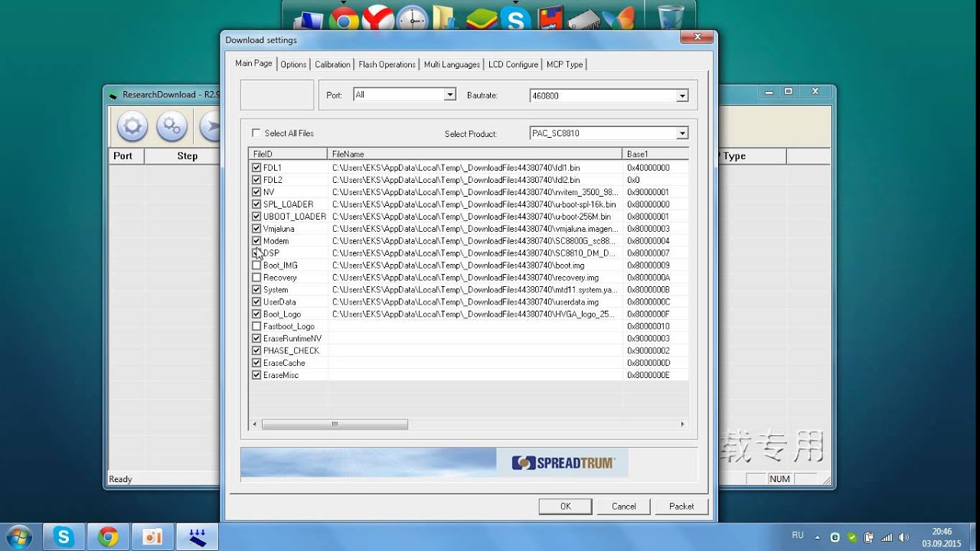
Task: Click the scrollbar left arrow in file list
Action: [x=255, y=424]
